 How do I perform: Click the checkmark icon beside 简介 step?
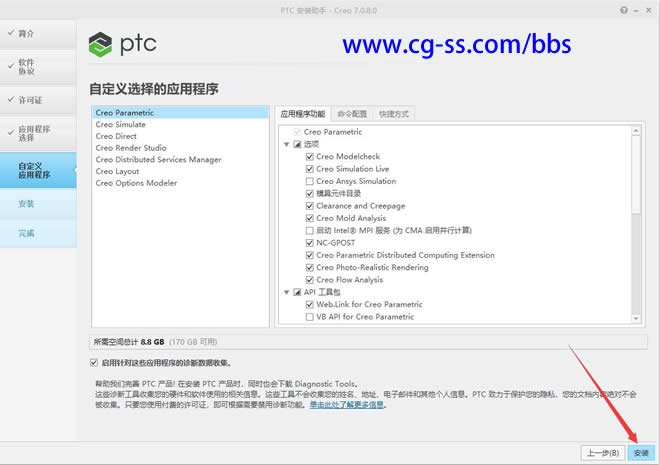click(x=10, y=33)
